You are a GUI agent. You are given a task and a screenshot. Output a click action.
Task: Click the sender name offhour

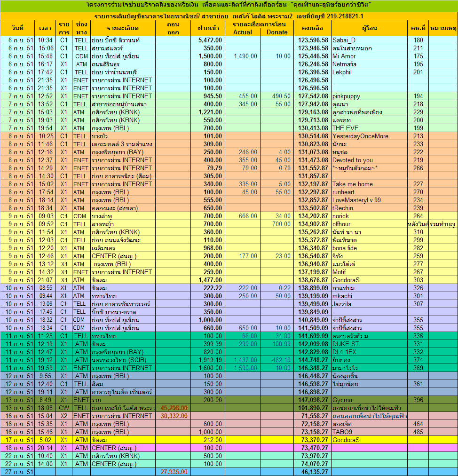pyautogui.click(x=341, y=224)
